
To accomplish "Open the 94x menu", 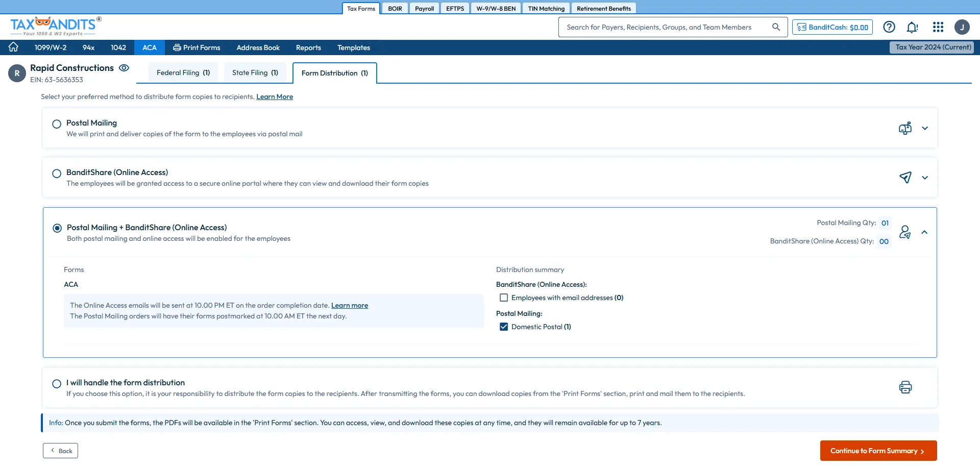I will coord(88,47).
